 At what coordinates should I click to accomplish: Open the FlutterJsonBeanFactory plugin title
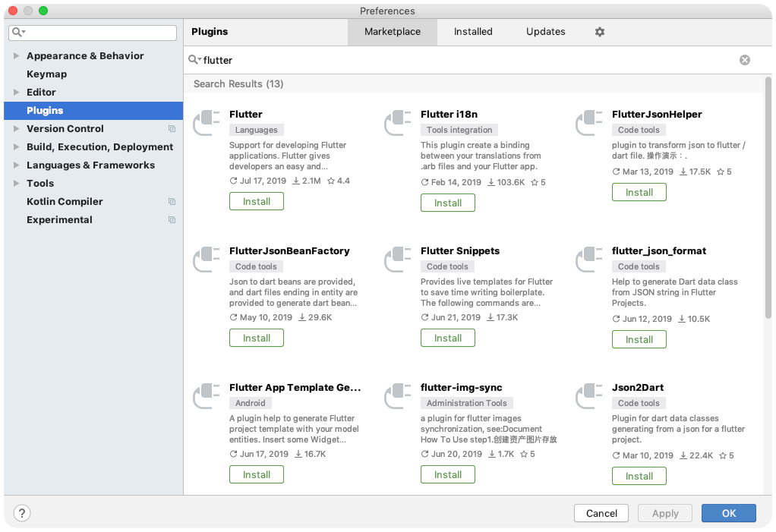coord(289,250)
